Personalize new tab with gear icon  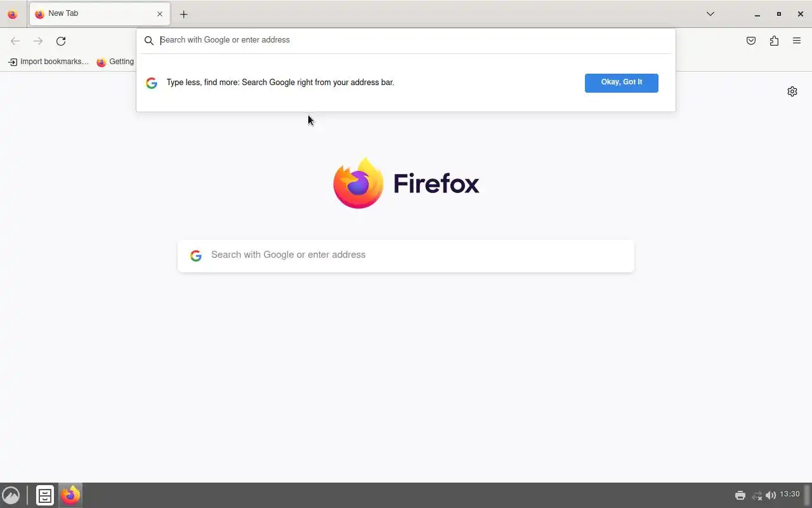coord(792,91)
